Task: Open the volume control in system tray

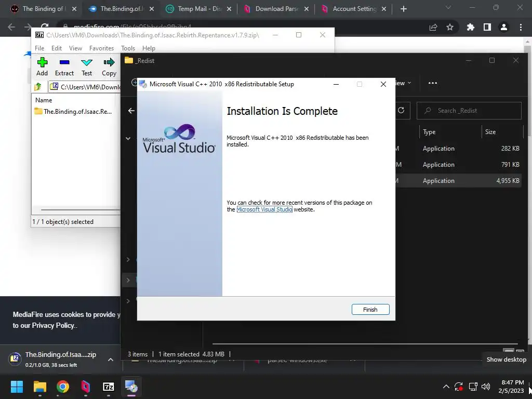Action: point(486,387)
